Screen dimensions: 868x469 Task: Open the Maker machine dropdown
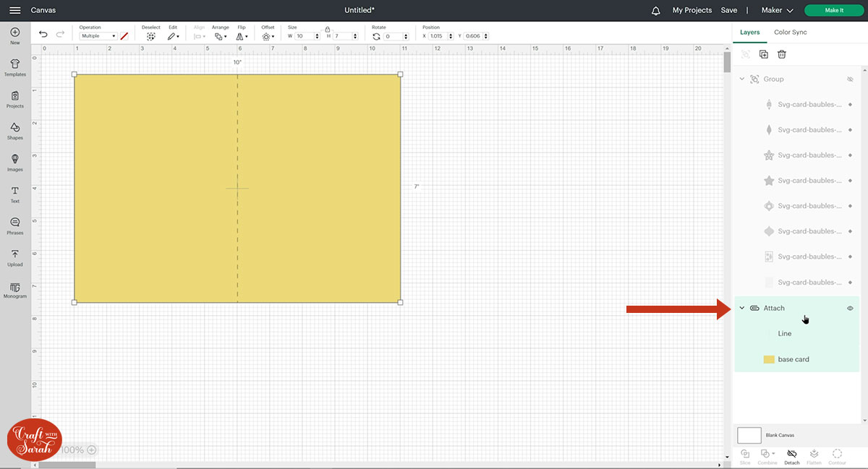[x=778, y=10]
